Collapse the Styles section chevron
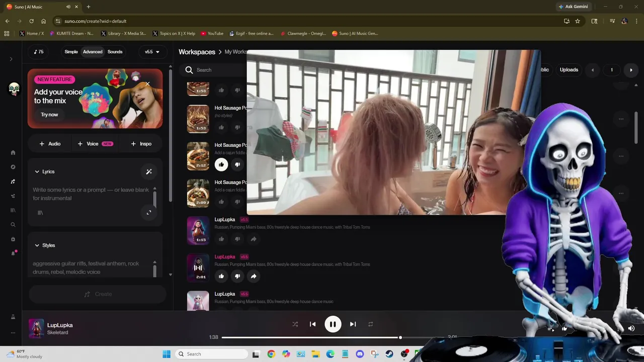The image size is (644, 362). [37, 245]
